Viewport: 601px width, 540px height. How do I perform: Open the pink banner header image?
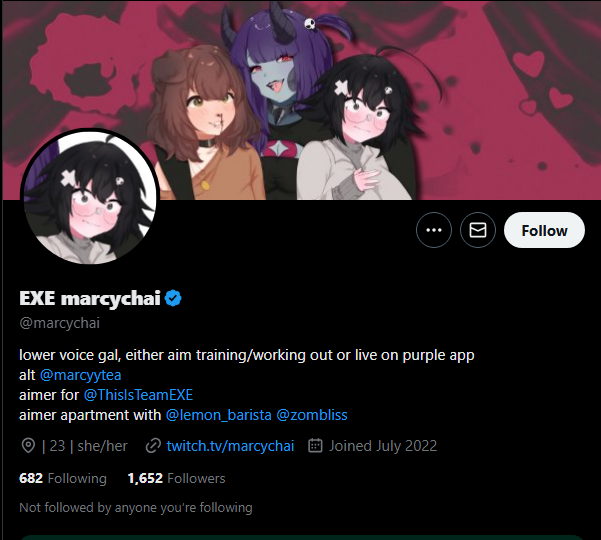(301, 100)
